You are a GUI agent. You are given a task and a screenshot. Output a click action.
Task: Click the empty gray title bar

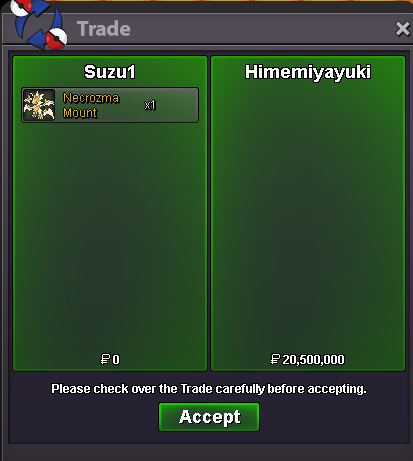(x=260, y=29)
